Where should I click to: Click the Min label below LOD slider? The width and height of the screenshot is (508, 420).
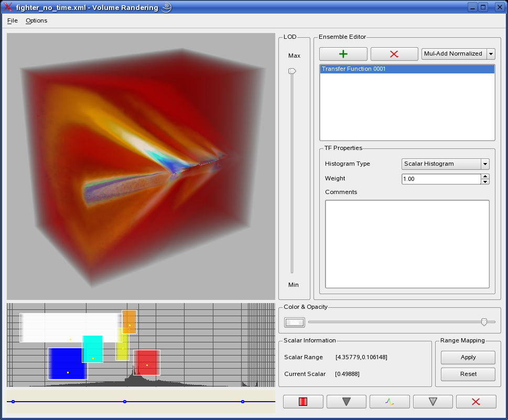294,285
